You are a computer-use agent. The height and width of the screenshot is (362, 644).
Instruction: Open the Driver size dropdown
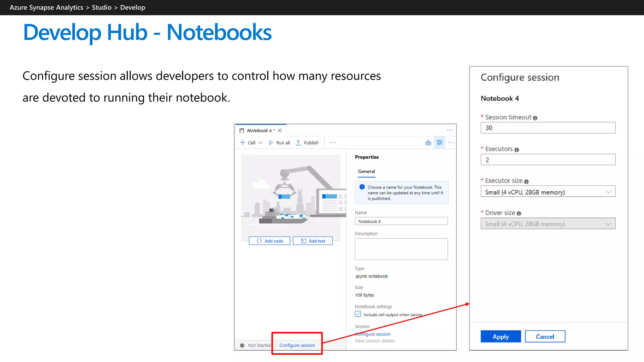pos(548,224)
